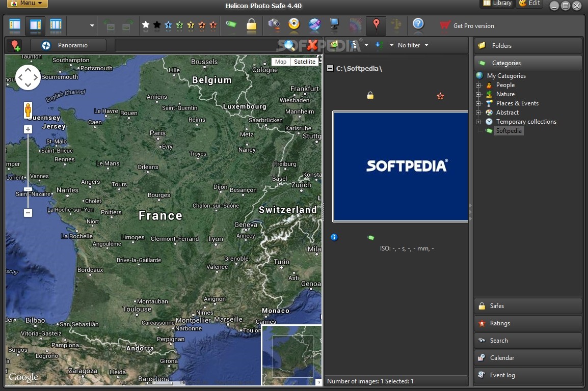Select My Categories root node

(506, 76)
